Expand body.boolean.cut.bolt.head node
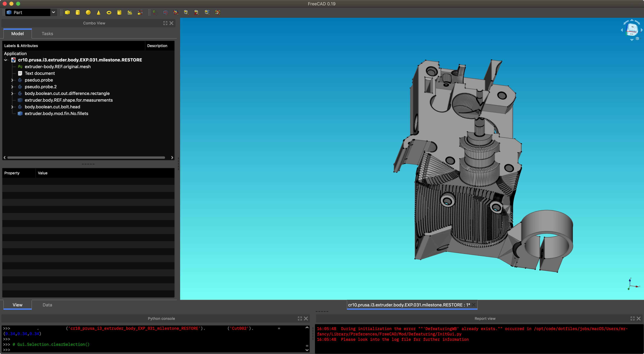644x354 pixels. (x=12, y=107)
